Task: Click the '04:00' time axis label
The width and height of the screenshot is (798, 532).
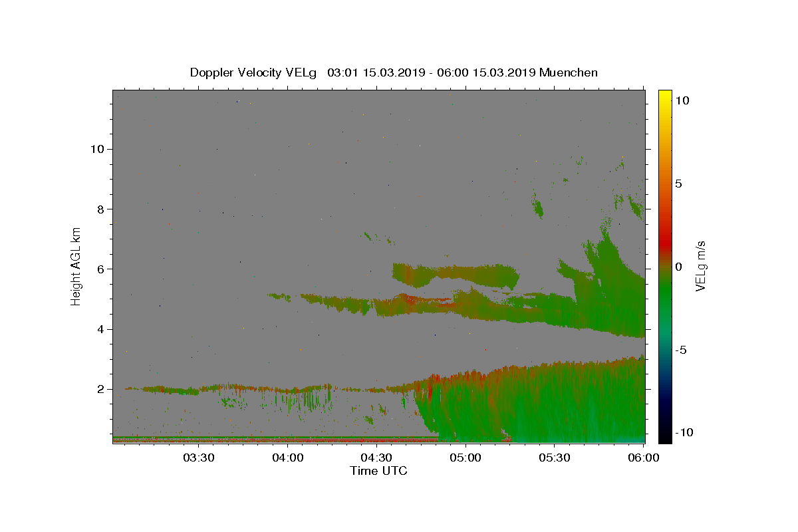Action: pyautogui.click(x=288, y=458)
